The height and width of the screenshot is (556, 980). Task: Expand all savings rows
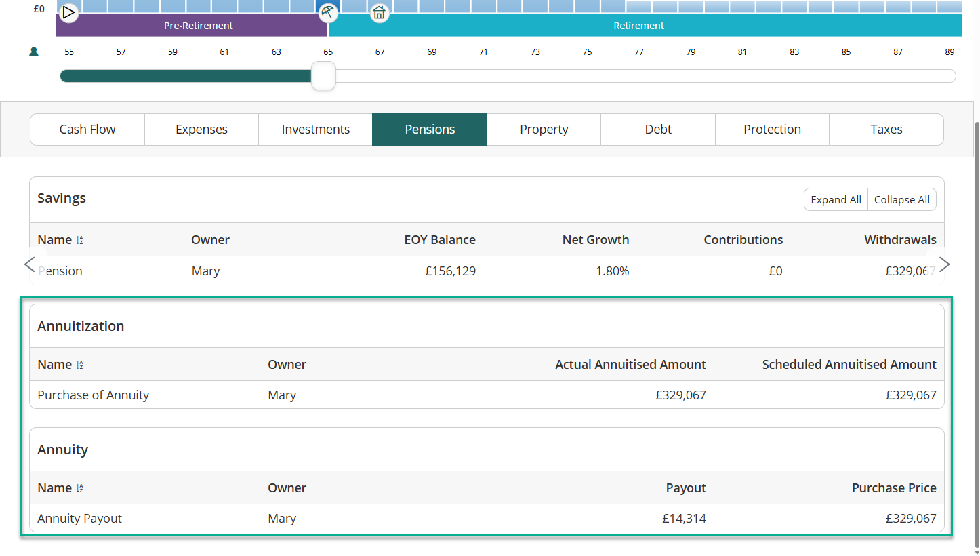click(836, 200)
